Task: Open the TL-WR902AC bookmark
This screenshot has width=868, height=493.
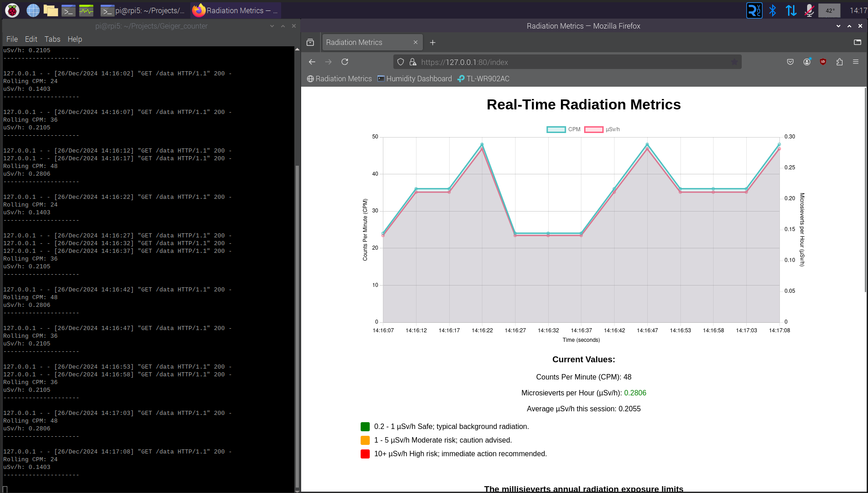Action: click(483, 79)
